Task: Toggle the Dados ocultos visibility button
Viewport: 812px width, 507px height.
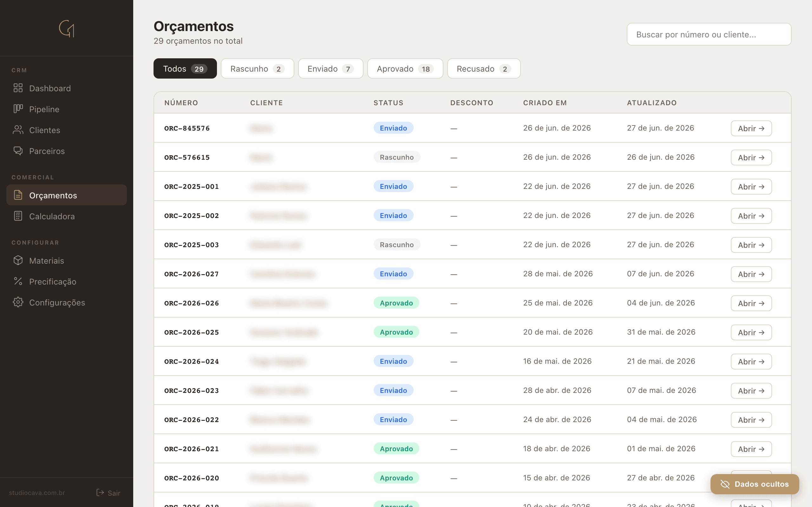Action: click(755, 484)
